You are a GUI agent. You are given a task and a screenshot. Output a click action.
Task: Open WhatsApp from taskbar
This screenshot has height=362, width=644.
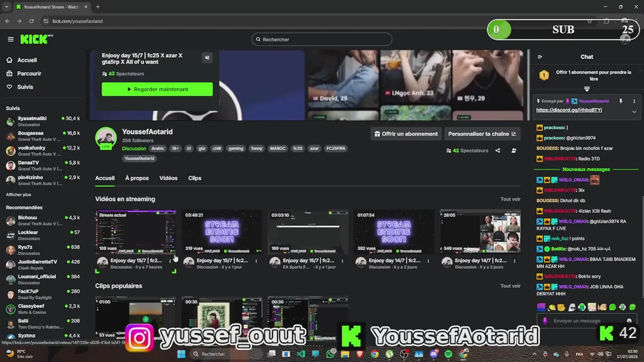331,354
